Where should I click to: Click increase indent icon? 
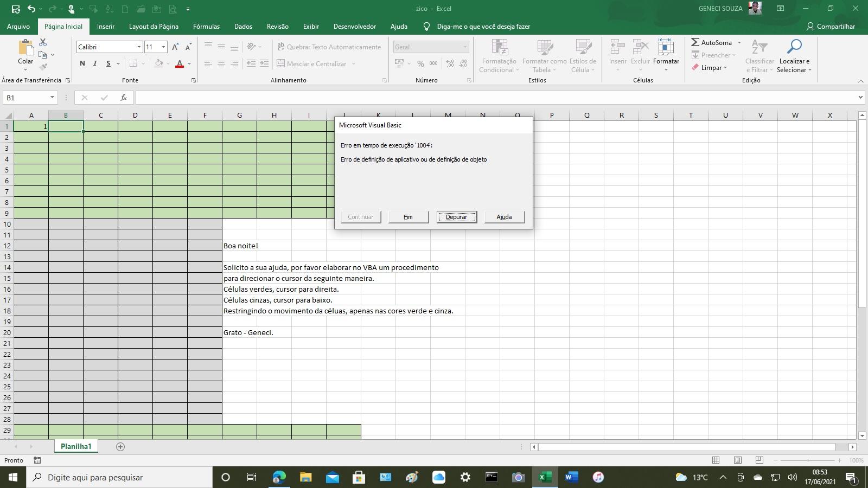(264, 63)
